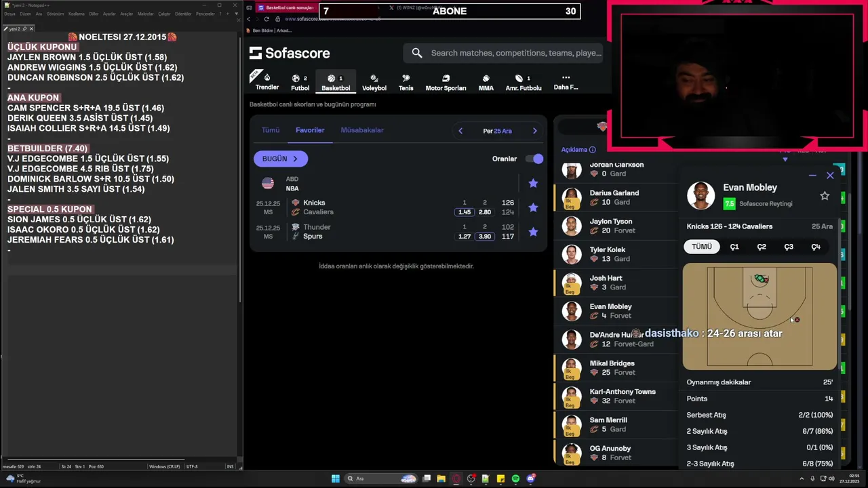Open Notepad++ Ayarlar menu

109,14
